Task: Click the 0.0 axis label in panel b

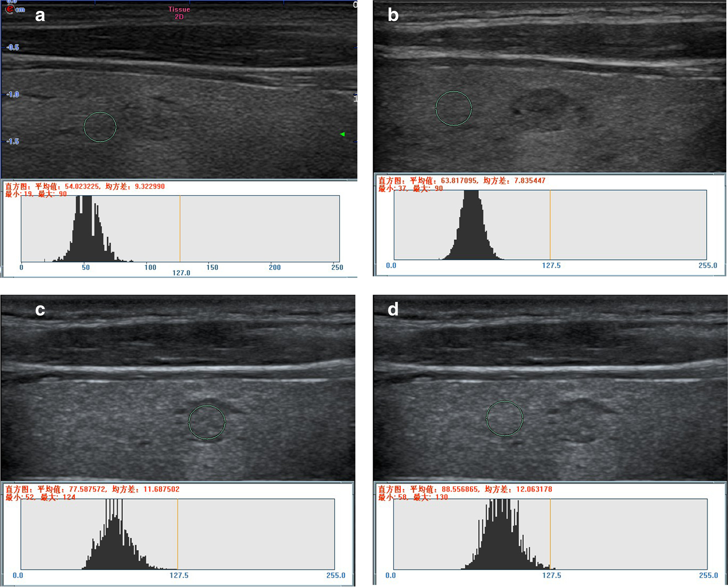Action: pos(391,266)
